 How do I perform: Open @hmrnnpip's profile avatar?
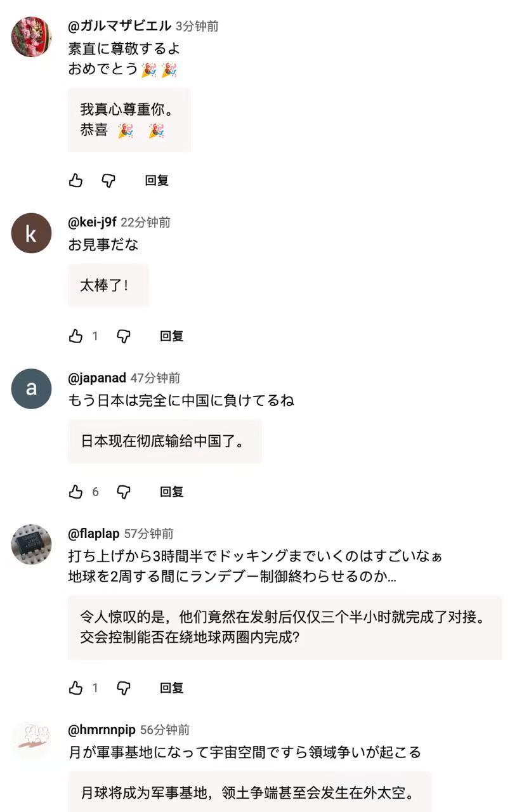pyautogui.click(x=31, y=740)
